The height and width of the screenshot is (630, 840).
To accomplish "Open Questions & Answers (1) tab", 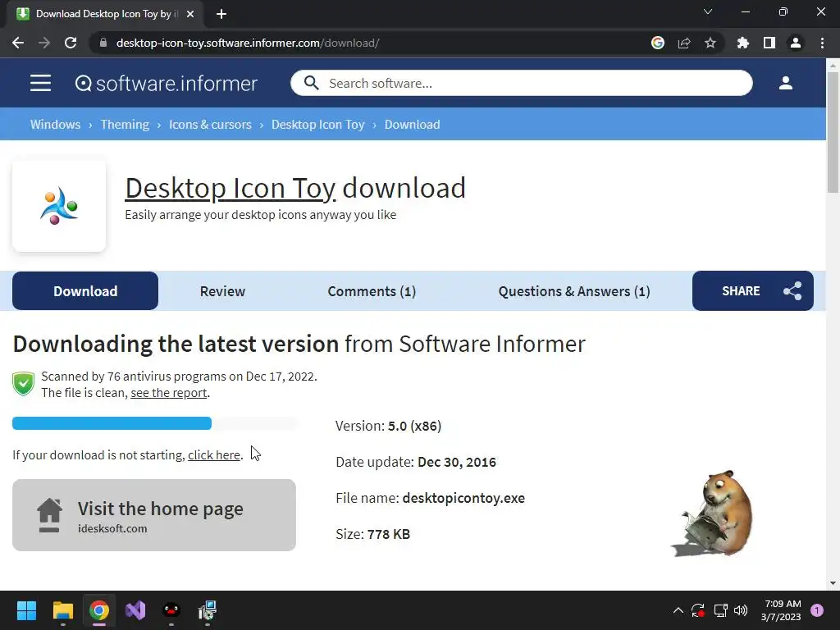I will click(574, 291).
